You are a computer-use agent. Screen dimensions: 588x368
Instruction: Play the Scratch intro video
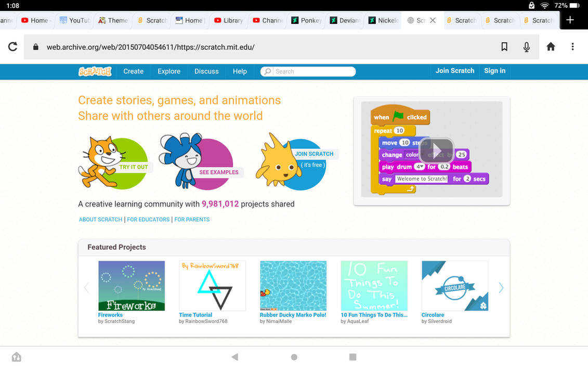436,150
